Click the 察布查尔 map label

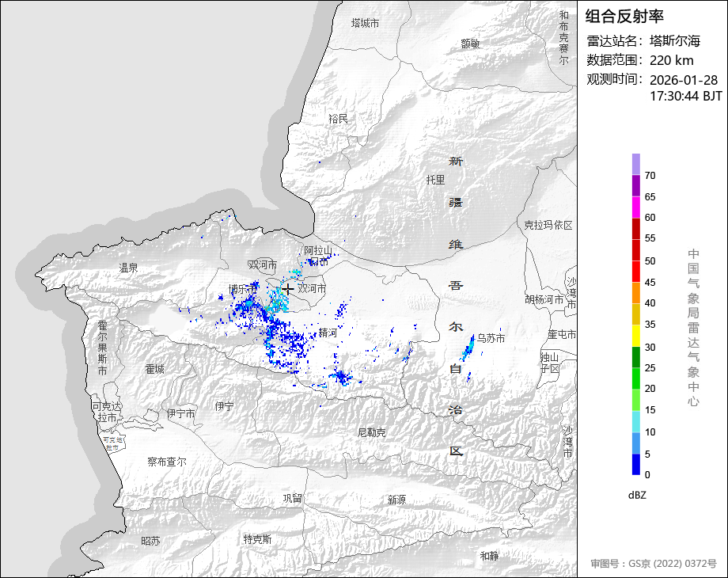pyautogui.click(x=167, y=462)
